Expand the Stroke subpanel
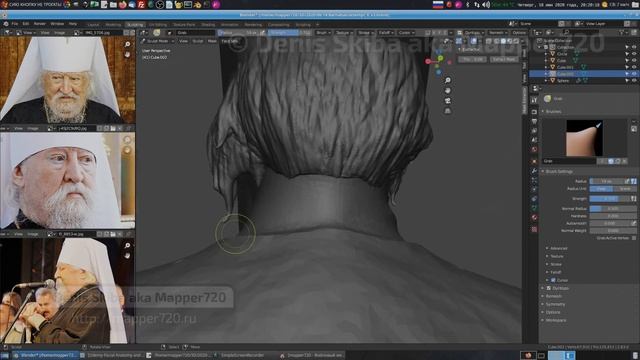The width and height of the screenshot is (640, 360). 556,264
